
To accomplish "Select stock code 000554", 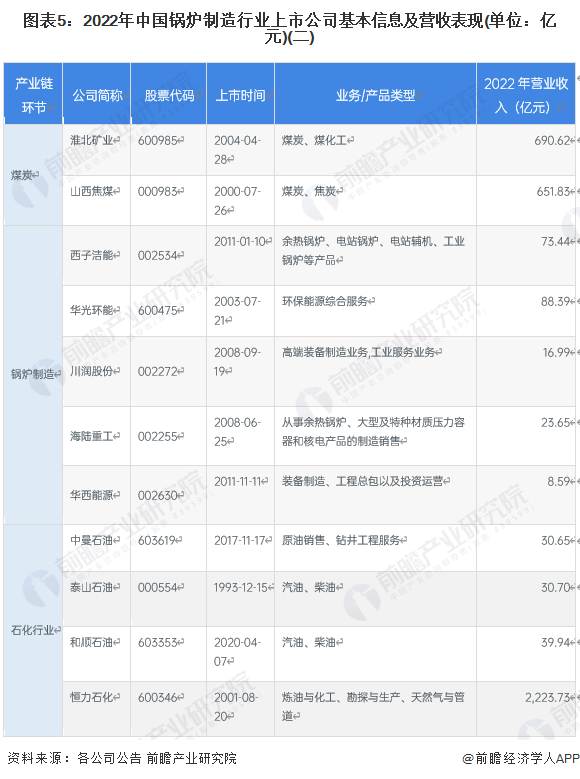I will click(158, 587).
